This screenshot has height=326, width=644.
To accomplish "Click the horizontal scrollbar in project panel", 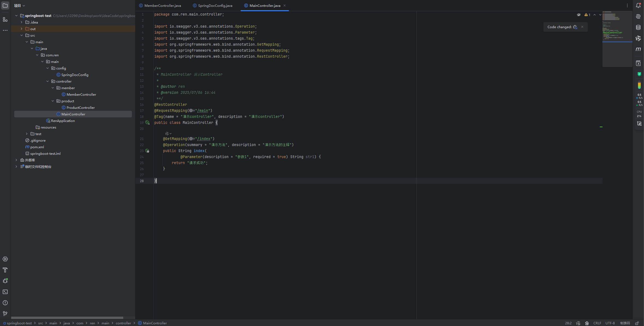I will click(67, 318).
